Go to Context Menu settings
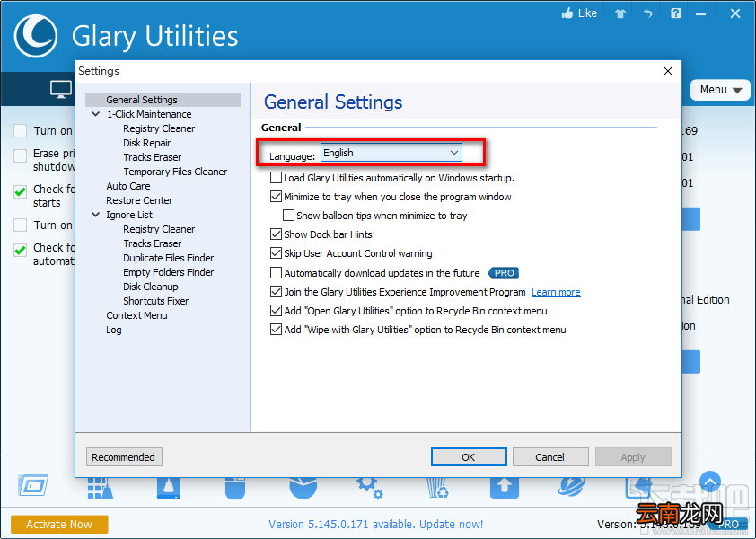 (137, 315)
